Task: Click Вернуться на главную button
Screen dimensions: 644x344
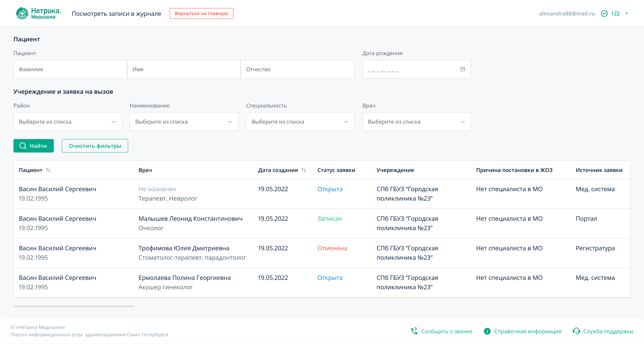Action: 201,13
